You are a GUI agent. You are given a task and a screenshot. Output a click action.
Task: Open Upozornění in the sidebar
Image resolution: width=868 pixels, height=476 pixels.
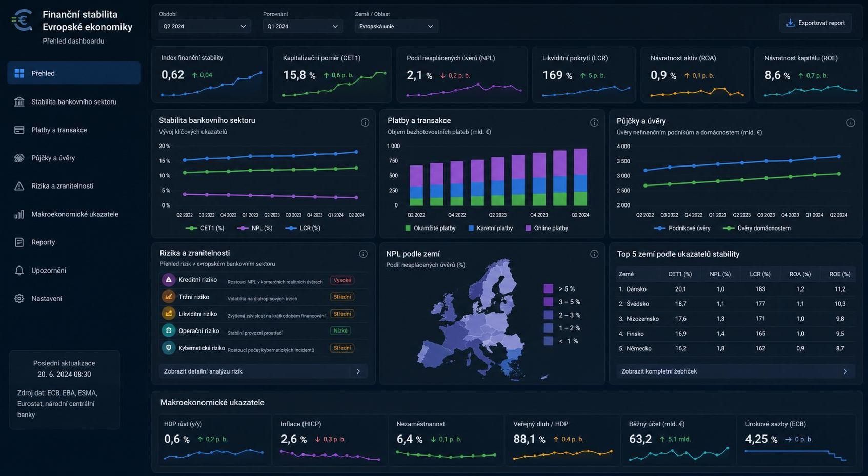tap(74, 271)
